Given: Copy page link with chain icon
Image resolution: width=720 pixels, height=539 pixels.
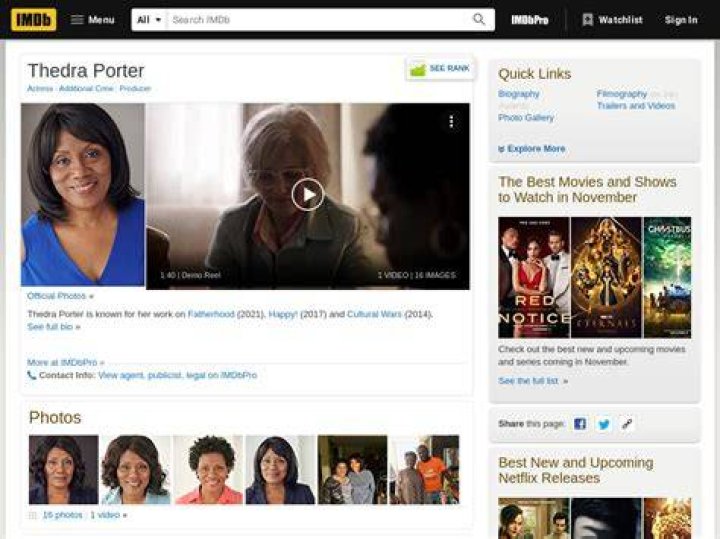Looking at the screenshot, I should pyautogui.click(x=627, y=424).
